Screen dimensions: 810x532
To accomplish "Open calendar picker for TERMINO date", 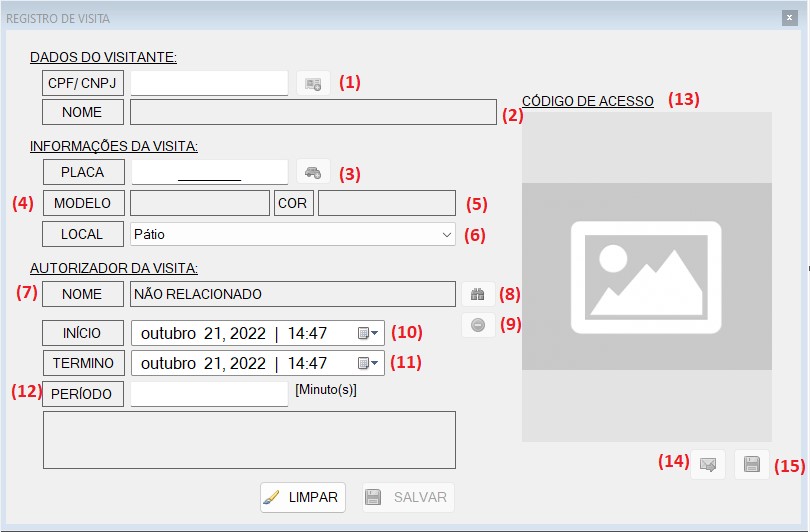I will coord(368,363).
